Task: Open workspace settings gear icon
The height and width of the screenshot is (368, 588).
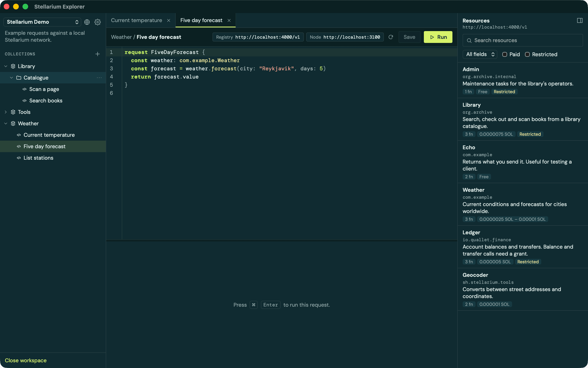Action: tap(97, 22)
